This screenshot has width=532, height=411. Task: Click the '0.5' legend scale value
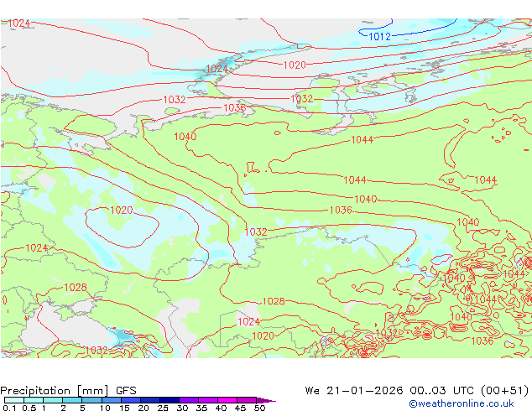click(x=29, y=408)
